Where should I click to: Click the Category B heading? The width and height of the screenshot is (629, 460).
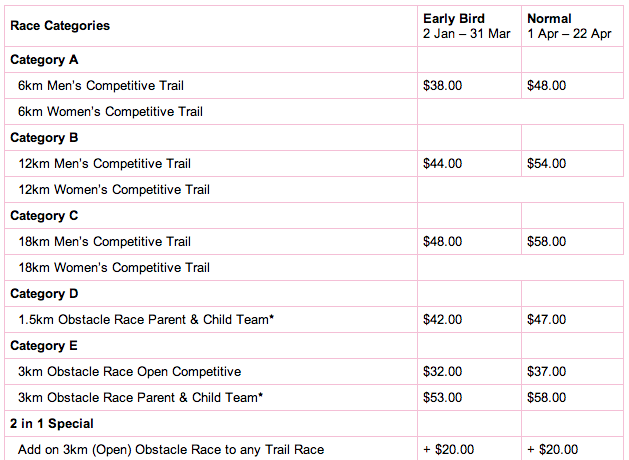pyautogui.click(x=44, y=138)
